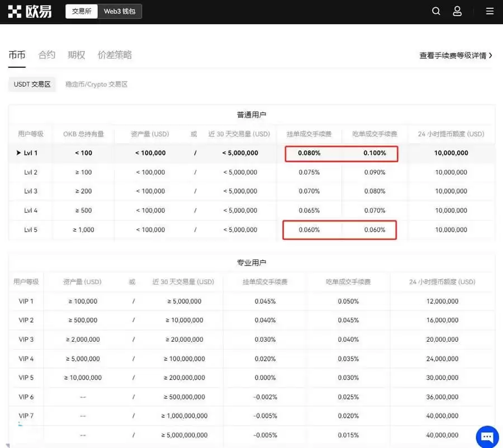The image size is (503, 448).
Task: Click the highlighted Lvl 1 maker fee cell
Action: [309, 153]
